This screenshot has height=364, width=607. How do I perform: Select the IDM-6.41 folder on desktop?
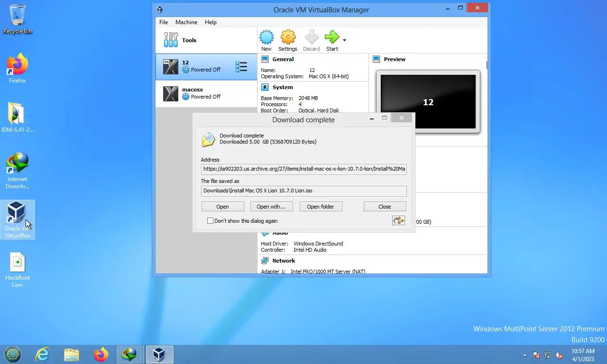(18, 117)
